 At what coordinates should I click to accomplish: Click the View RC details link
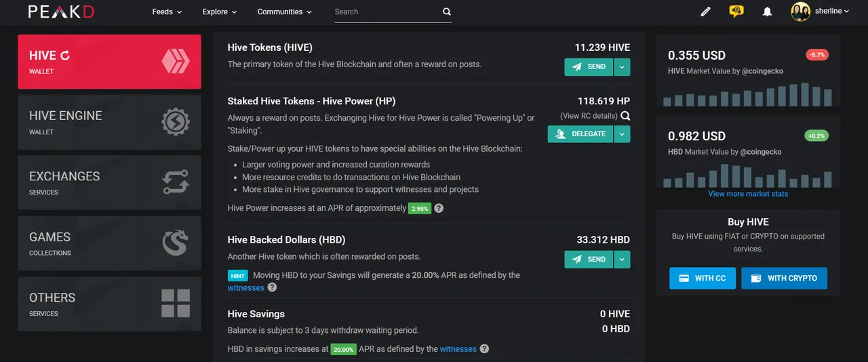tap(589, 116)
